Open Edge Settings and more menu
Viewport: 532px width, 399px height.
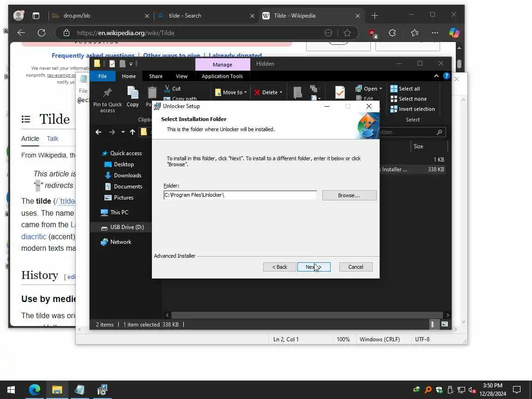point(435,33)
